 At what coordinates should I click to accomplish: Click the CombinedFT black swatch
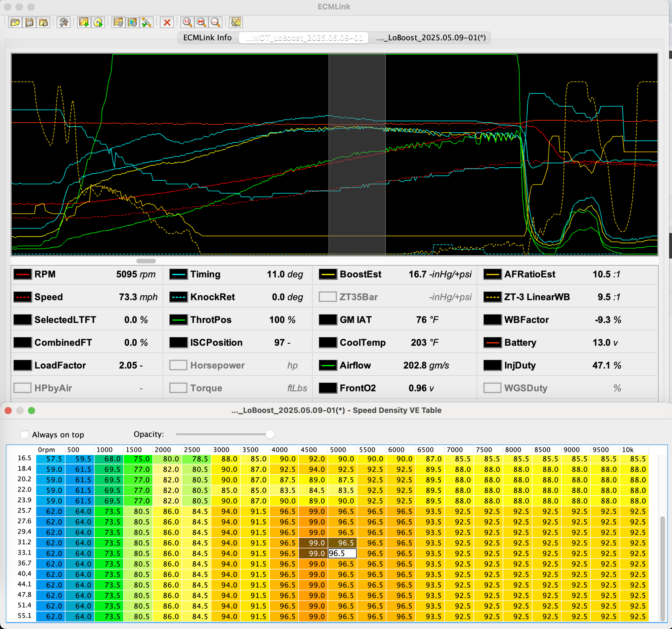(22, 342)
